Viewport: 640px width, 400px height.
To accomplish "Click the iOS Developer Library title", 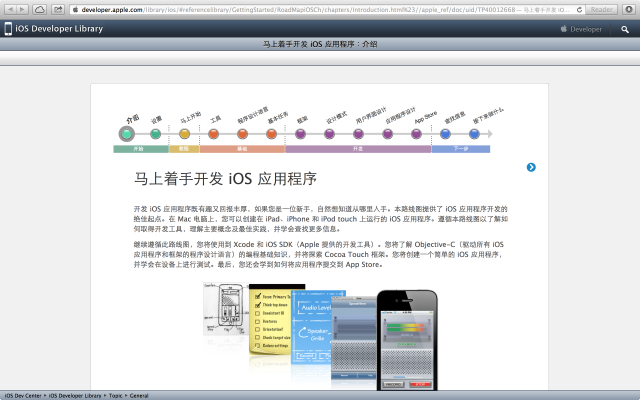I will click(59, 29).
